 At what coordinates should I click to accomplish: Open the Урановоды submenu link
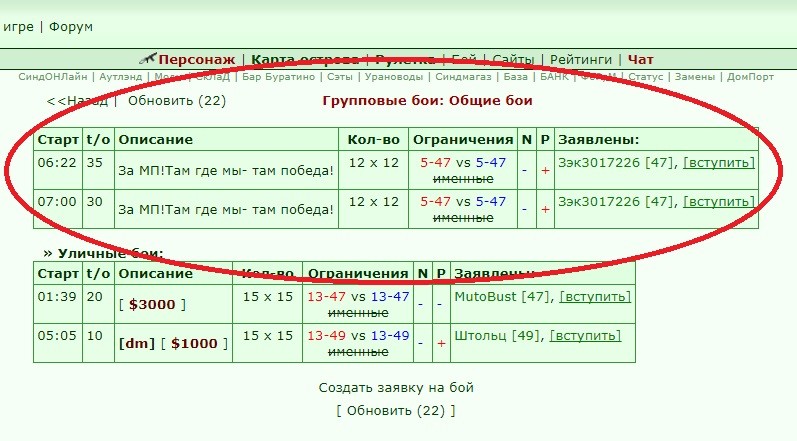[x=394, y=77]
